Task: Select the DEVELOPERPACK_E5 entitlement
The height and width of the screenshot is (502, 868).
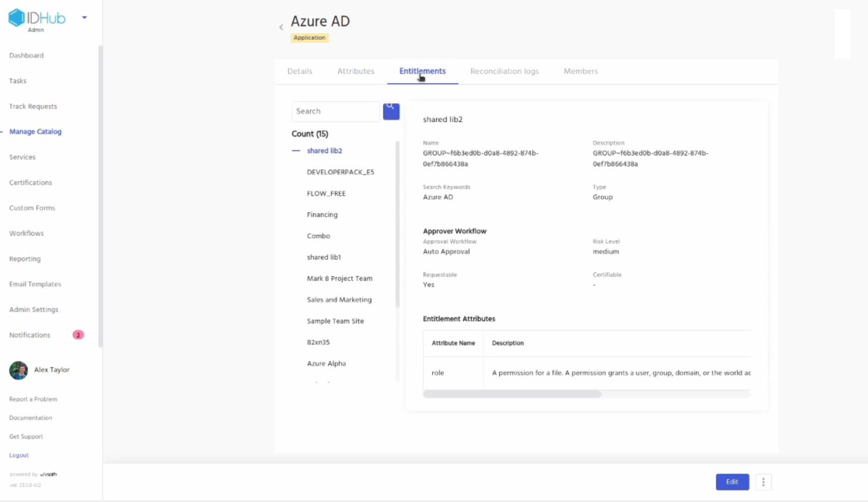Action: tap(340, 172)
